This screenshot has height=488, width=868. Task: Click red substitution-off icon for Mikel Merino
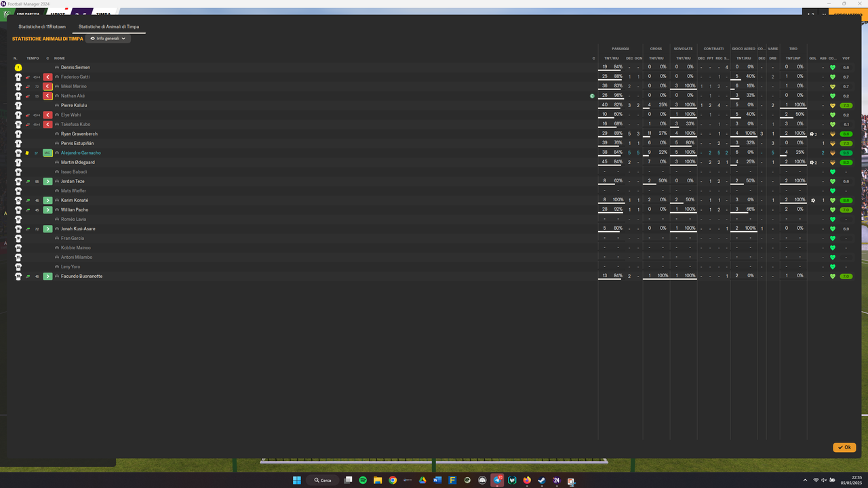point(47,86)
